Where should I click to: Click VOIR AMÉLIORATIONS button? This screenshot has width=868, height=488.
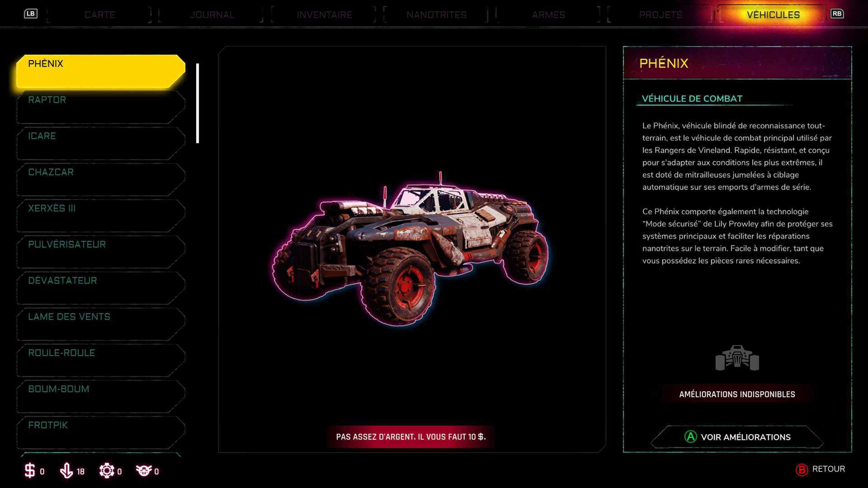[x=737, y=437]
